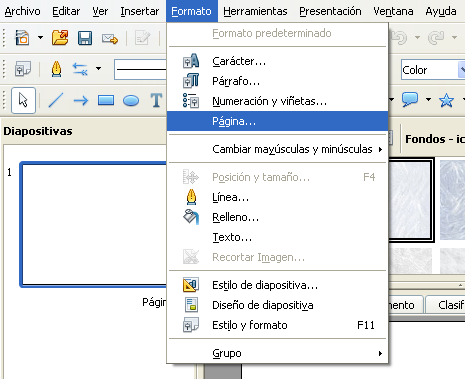Choose Relleno... from the Formato menu
Image resolution: width=465 pixels, height=379 pixels.
tap(277, 217)
